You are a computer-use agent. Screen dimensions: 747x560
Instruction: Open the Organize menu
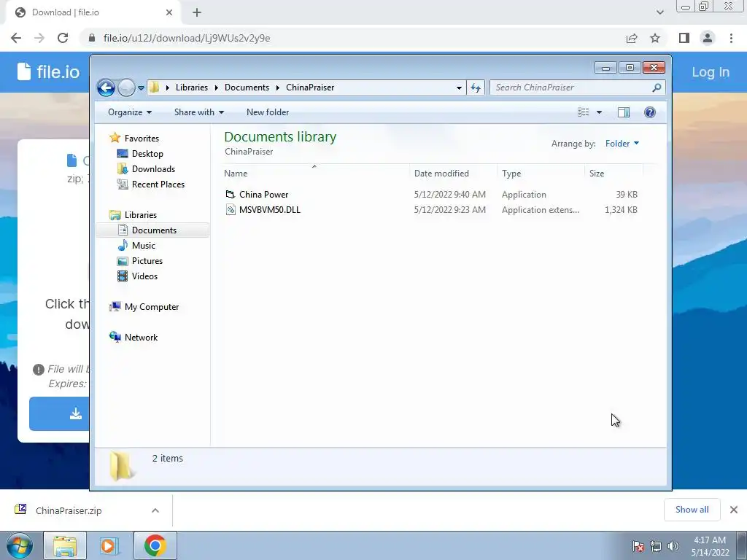(x=130, y=112)
